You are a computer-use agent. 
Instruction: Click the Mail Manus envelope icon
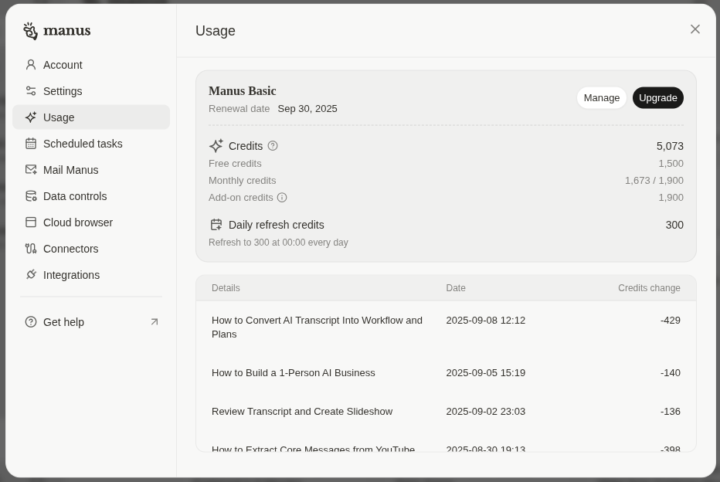tap(31, 169)
